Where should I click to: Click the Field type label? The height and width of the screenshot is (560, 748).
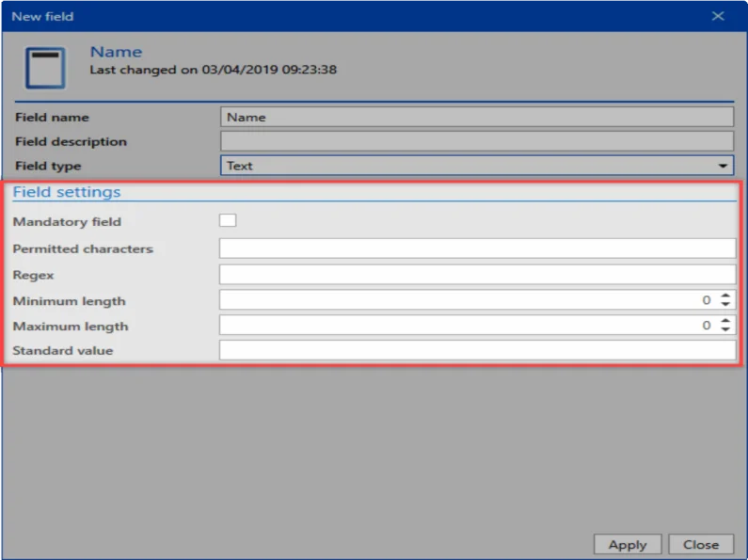coord(48,166)
